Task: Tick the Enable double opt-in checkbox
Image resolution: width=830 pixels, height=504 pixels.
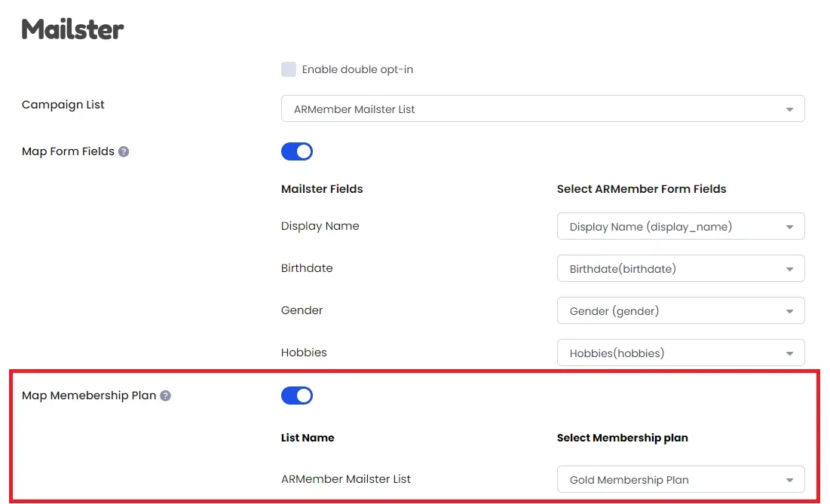Action: point(289,69)
